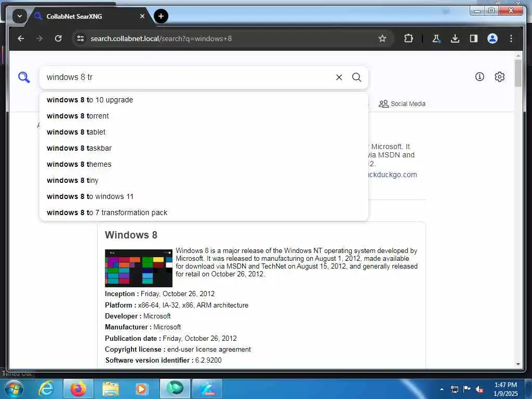Open the Extensions puzzle icon
The width and height of the screenshot is (532, 399).
408,38
